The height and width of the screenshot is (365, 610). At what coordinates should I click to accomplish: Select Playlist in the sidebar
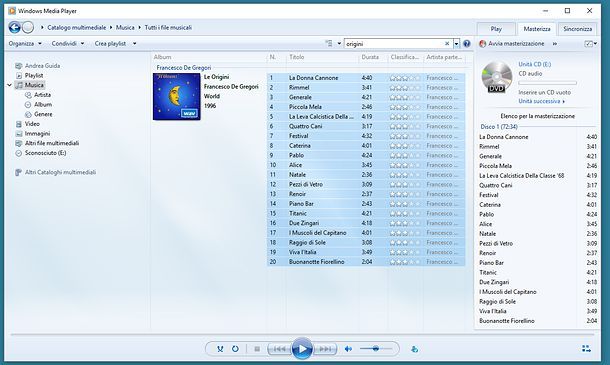34,75
